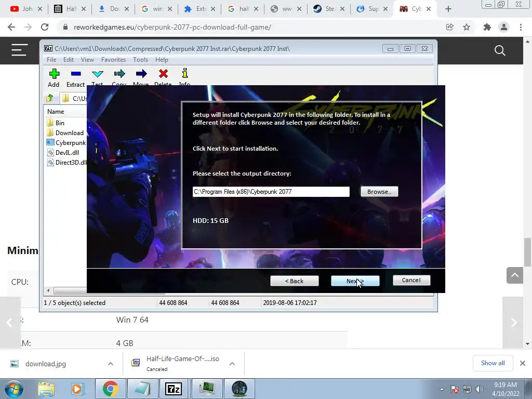Click Chrome icon in taskbar
Image resolution: width=532 pixels, height=399 pixels.
tap(110, 389)
